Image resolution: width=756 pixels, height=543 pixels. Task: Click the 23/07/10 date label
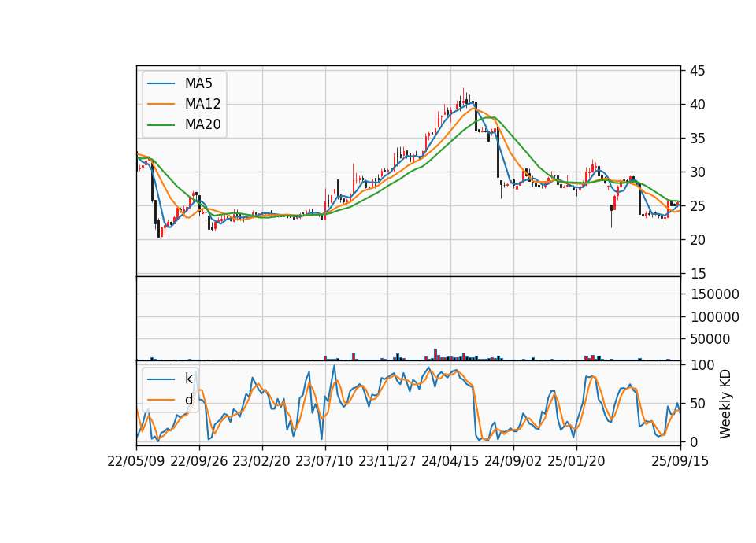324,461
